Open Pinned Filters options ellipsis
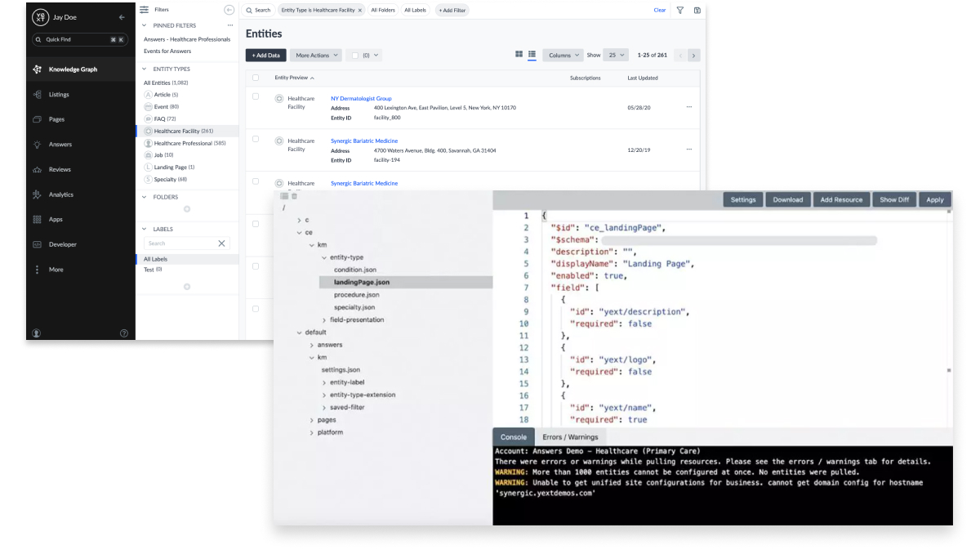 pos(230,25)
